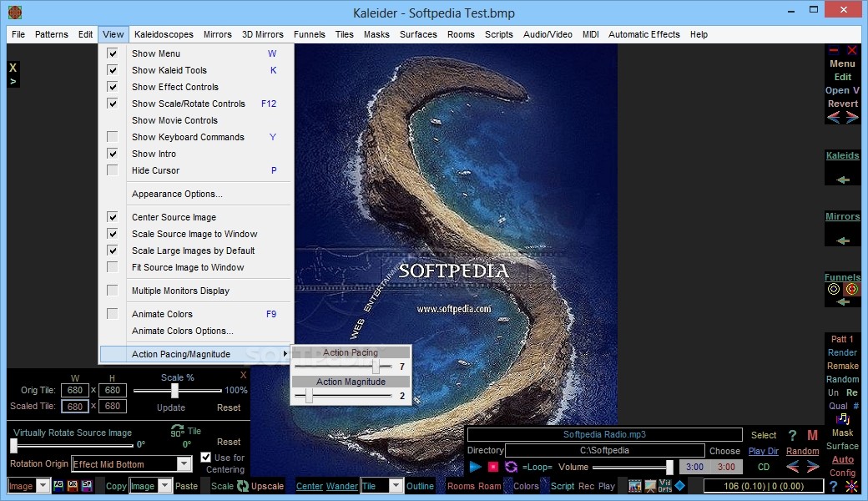This screenshot has width=868, height=501.
Task: Uncheck Use for Centering checkbox
Action: click(205, 458)
